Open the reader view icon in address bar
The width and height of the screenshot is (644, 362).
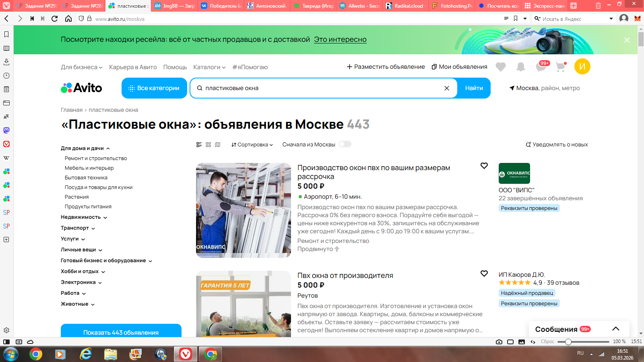coord(506,19)
